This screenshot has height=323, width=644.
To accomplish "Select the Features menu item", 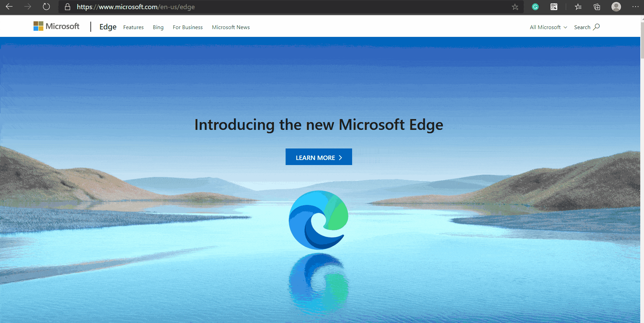I will point(133,27).
